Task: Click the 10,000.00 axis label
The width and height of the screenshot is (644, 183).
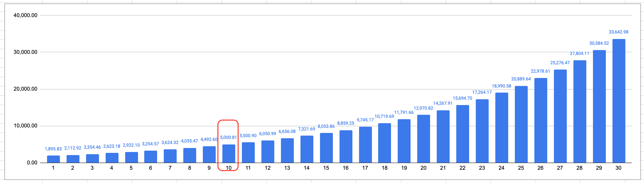Action: pyautogui.click(x=26, y=126)
